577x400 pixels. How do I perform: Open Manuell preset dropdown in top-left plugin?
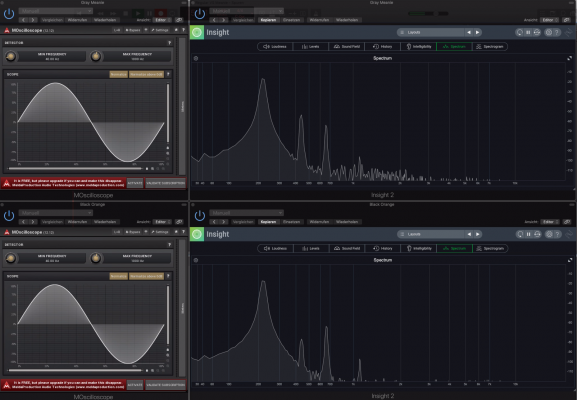click(x=55, y=11)
